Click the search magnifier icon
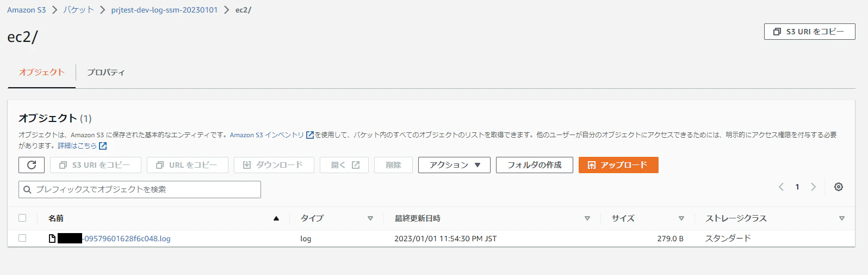The height and width of the screenshot is (275, 868). tap(27, 190)
